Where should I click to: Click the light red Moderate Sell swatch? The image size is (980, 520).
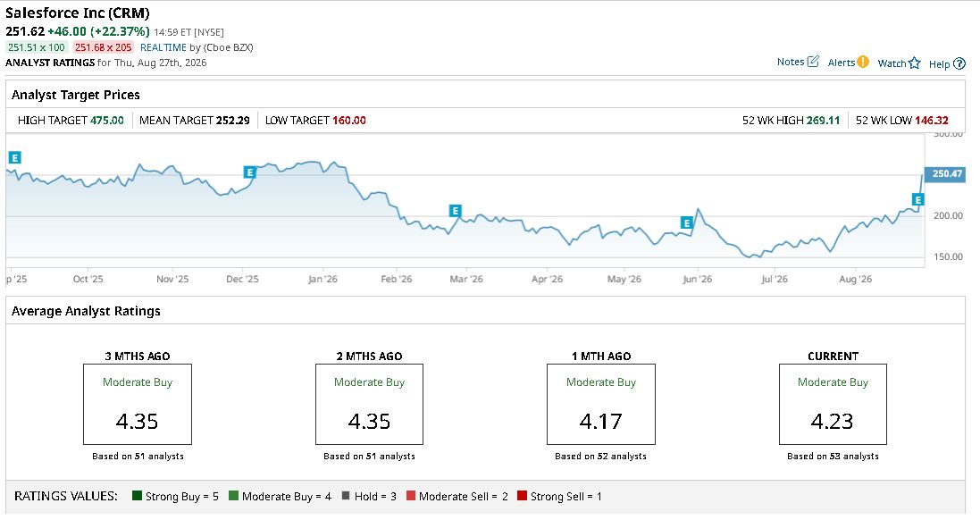tap(411, 496)
